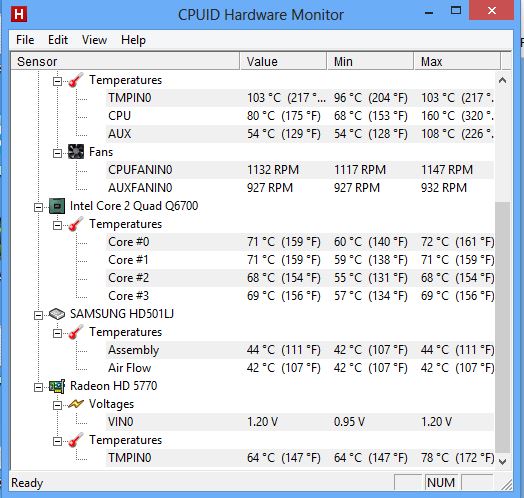Click the Samsung HD501LJ hard drive icon
Viewport: 524px width, 498px height.
56,314
